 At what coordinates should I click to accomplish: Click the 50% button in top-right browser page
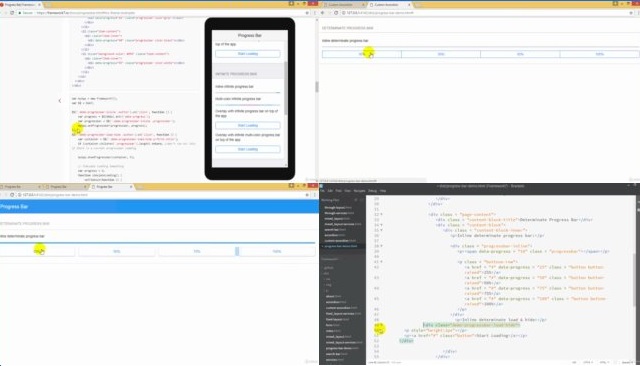pos(441,54)
